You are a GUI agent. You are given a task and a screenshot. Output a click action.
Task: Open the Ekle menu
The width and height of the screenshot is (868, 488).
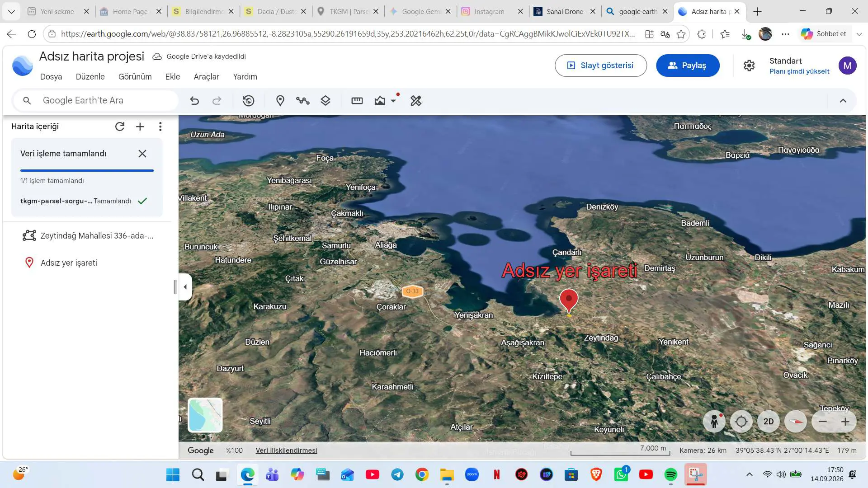[173, 77]
